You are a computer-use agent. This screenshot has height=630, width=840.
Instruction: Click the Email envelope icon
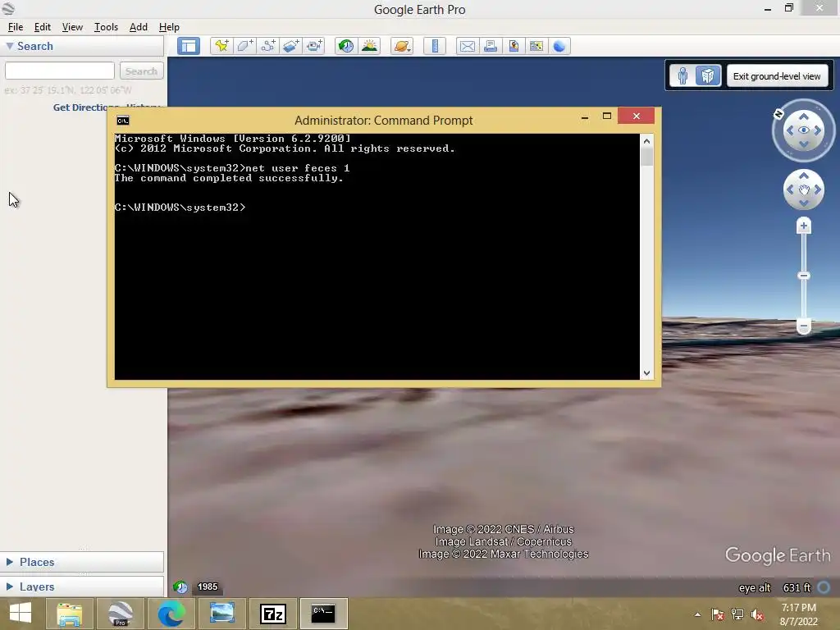point(467,46)
